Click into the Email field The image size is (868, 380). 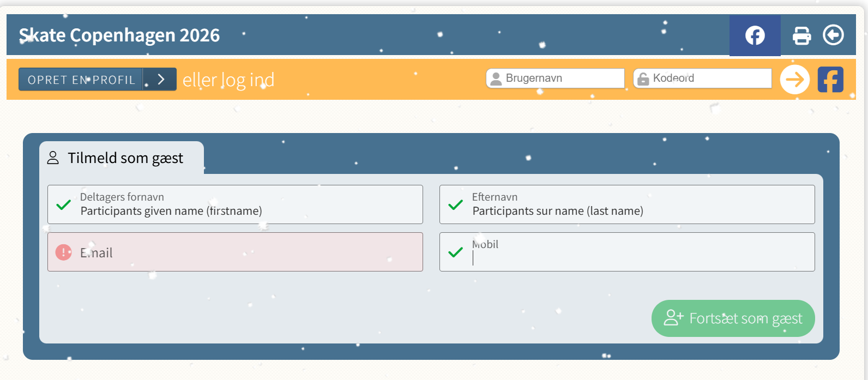(x=245, y=252)
